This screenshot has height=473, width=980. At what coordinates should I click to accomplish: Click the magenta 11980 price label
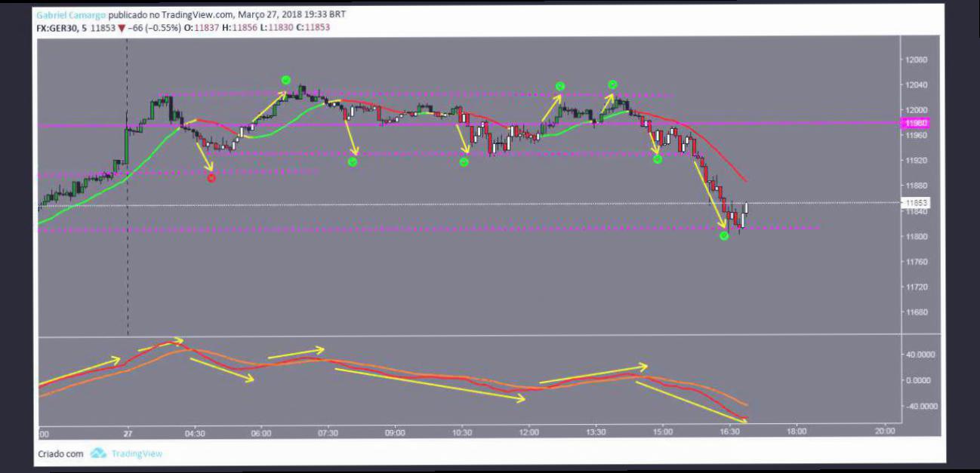coord(916,123)
